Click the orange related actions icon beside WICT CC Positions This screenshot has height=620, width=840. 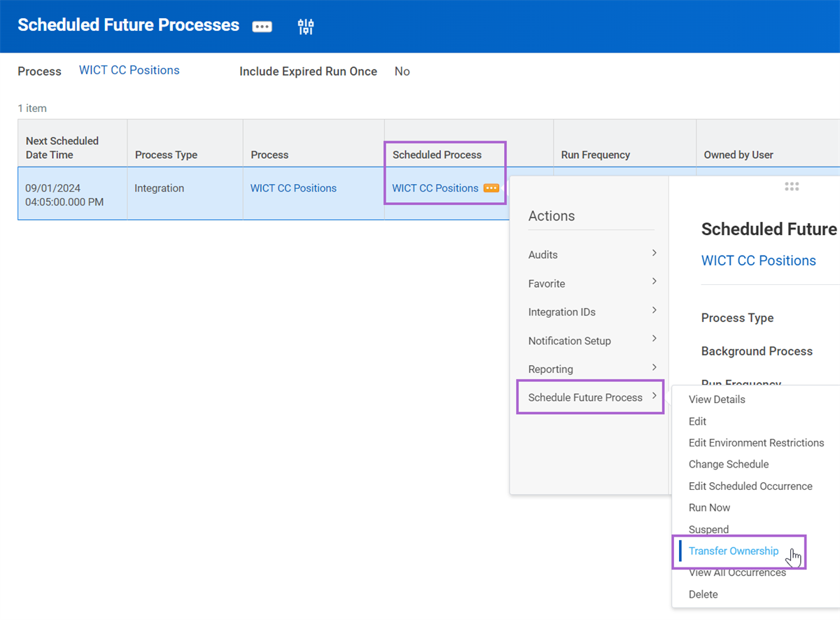pyautogui.click(x=491, y=188)
